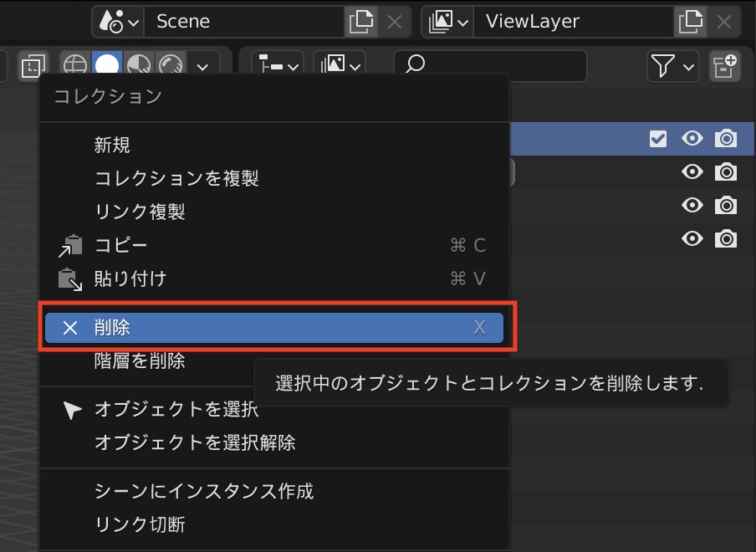Disable render camera icon on highlighted row
This screenshot has width=756, height=552.
point(726,139)
